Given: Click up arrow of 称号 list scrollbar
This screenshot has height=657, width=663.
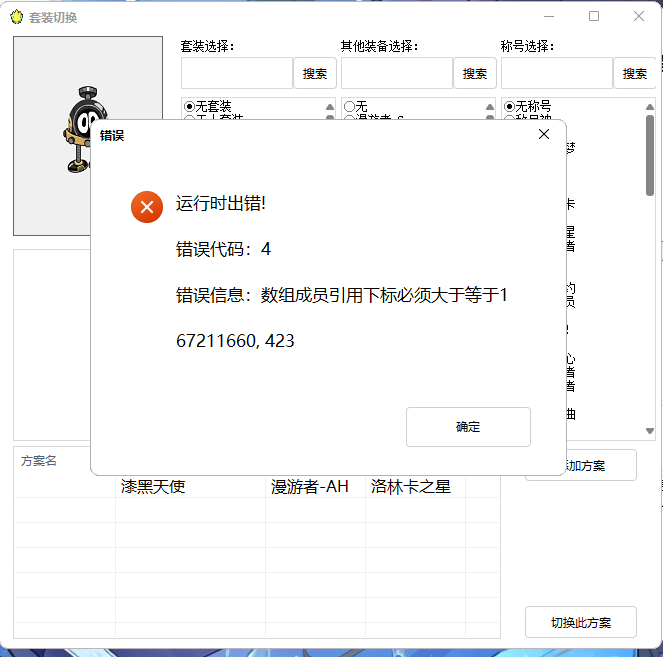Looking at the screenshot, I should pos(650,107).
